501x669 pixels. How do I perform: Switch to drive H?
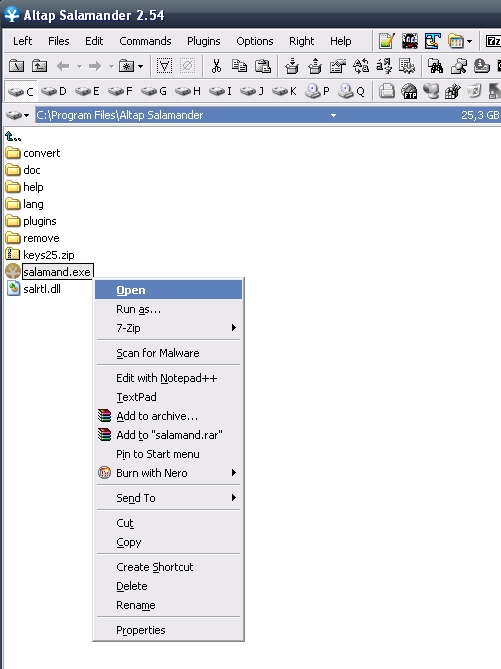(x=187, y=91)
